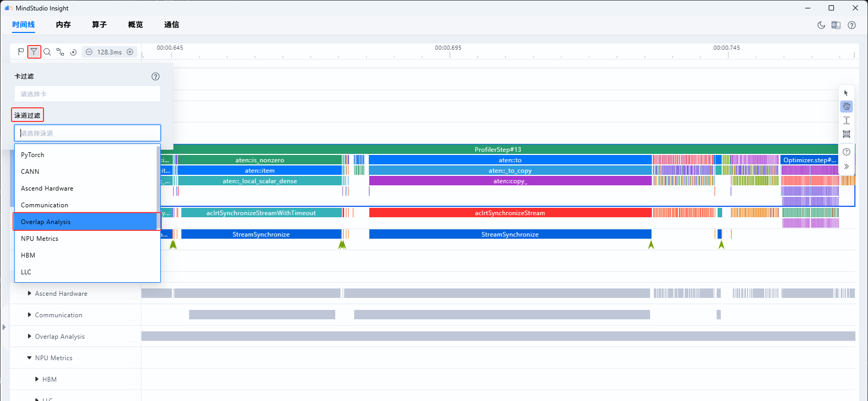
Task: Select the arrow pointer tool
Action: coord(847,93)
